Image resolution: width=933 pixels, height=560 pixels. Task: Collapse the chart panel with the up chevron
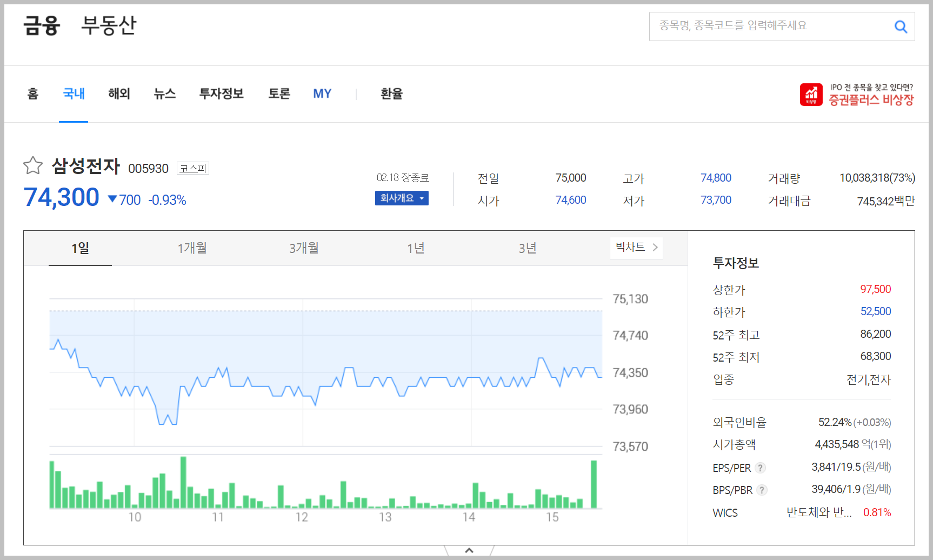point(469,550)
